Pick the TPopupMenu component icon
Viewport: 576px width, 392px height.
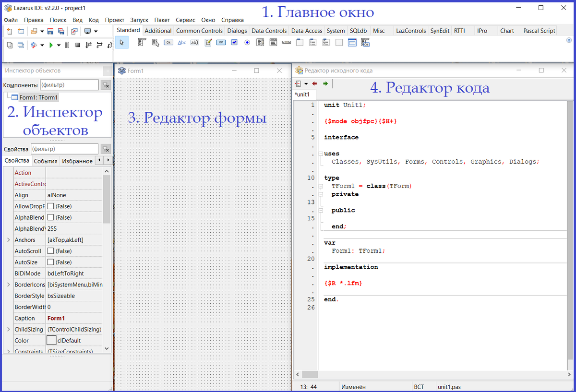coord(155,43)
